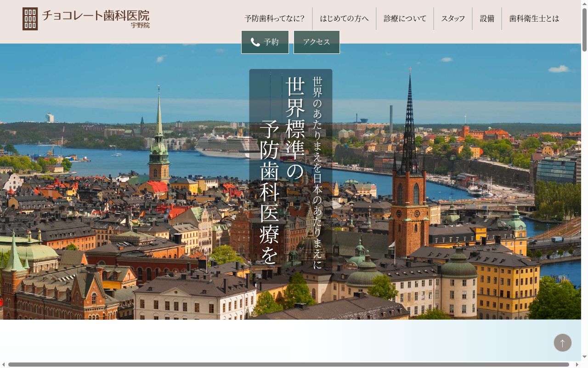Click the 予約 phone button
The image size is (588, 368).
point(265,42)
